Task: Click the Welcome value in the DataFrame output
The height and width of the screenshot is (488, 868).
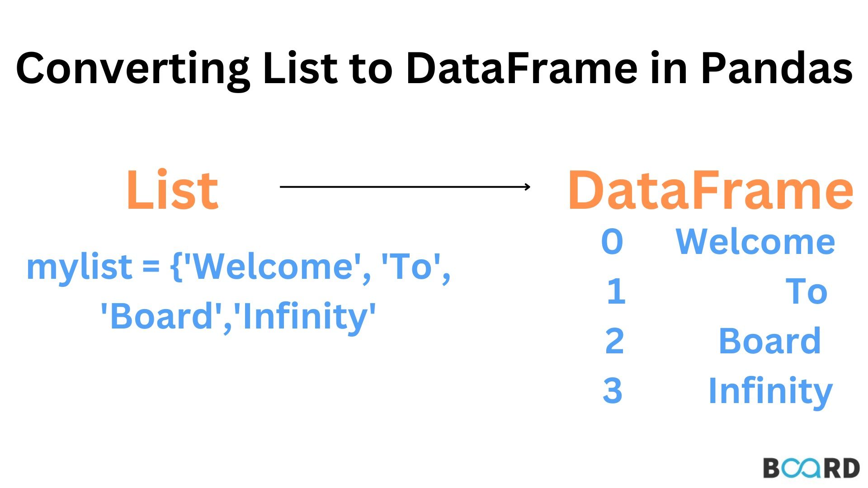Action: (x=755, y=242)
